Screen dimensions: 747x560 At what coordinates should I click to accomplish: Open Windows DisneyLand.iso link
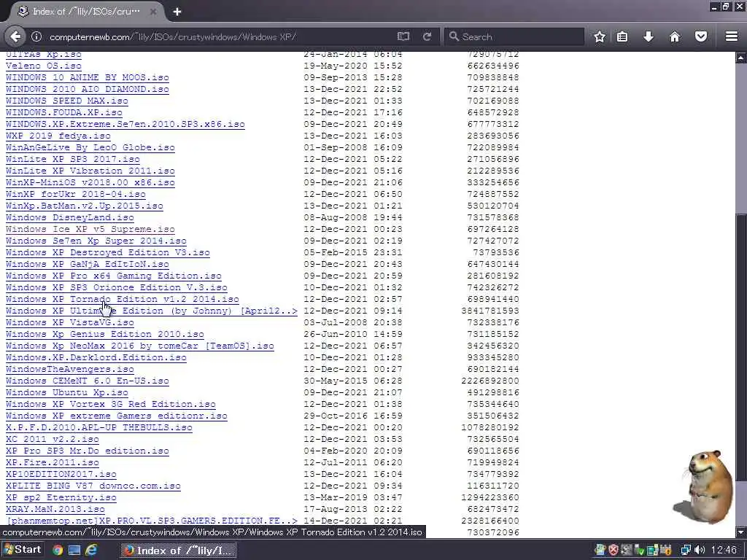tap(69, 217)
